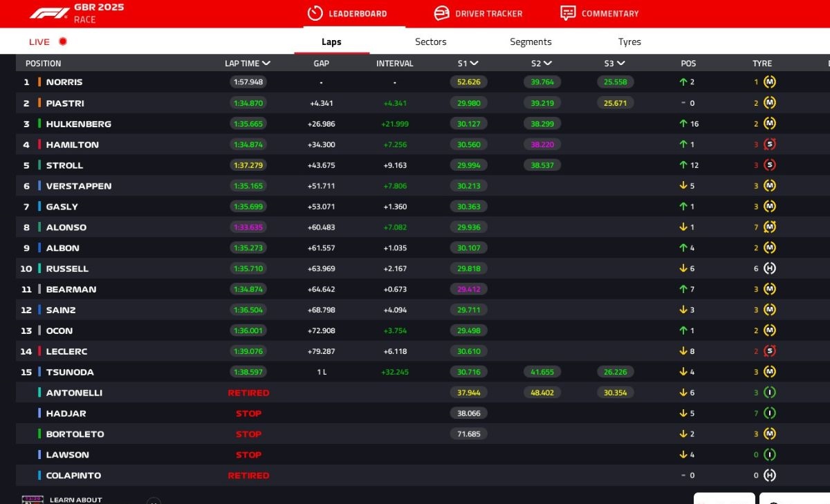Expand the Lap Time column dropdown

click(266, 64)
